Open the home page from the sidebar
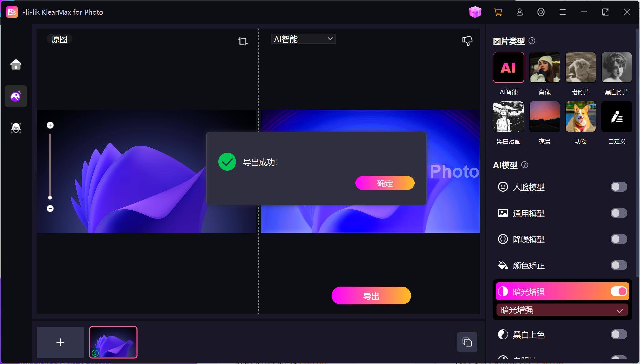This screenshot has height=364, width=640. tap(16, 64)
